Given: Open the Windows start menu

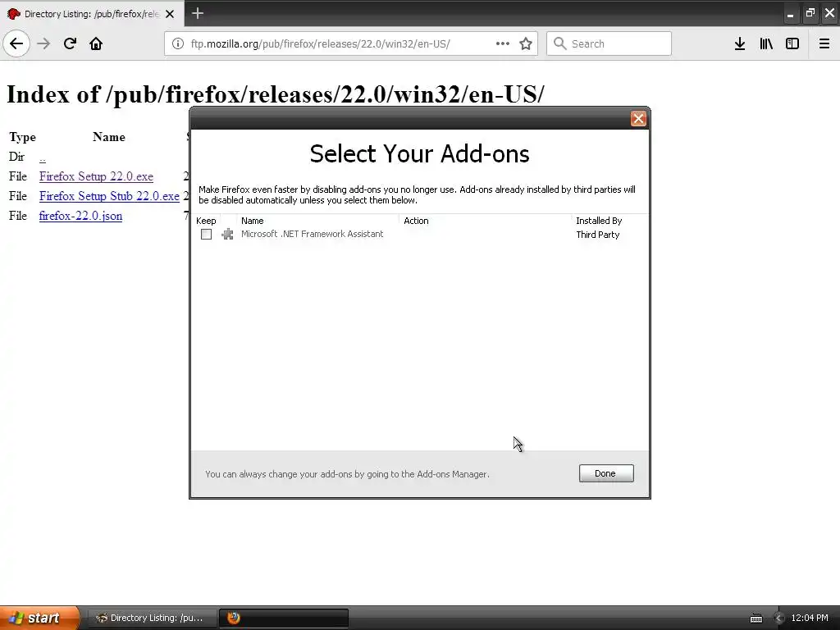Looking at the screenshot, I should tap(39, 618).
